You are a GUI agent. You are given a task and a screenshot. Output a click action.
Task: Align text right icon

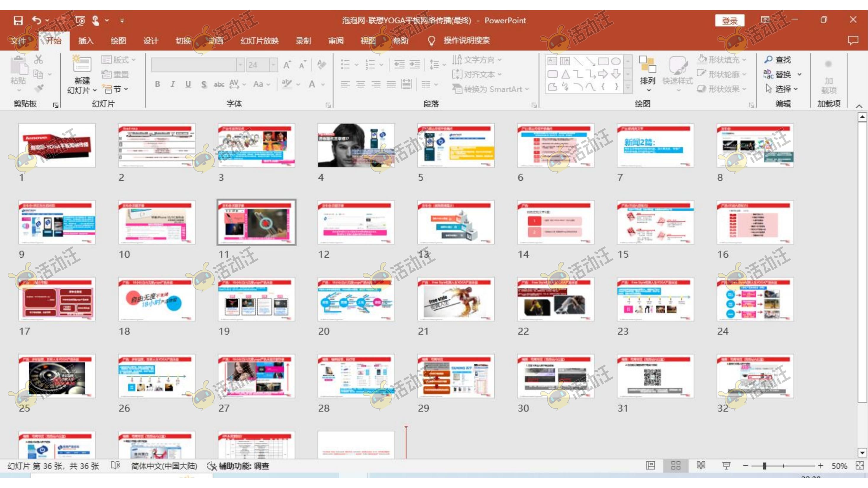pyautogui.click(x=376, y=84)
